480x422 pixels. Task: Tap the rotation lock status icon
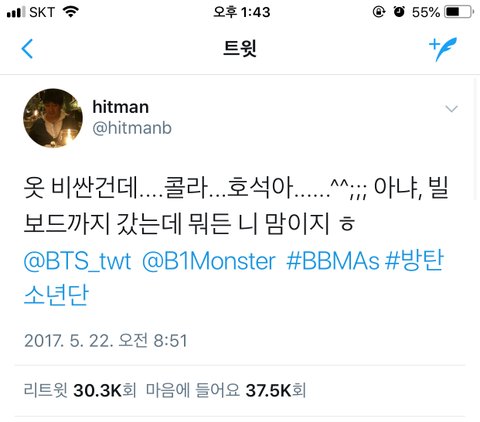379,12
